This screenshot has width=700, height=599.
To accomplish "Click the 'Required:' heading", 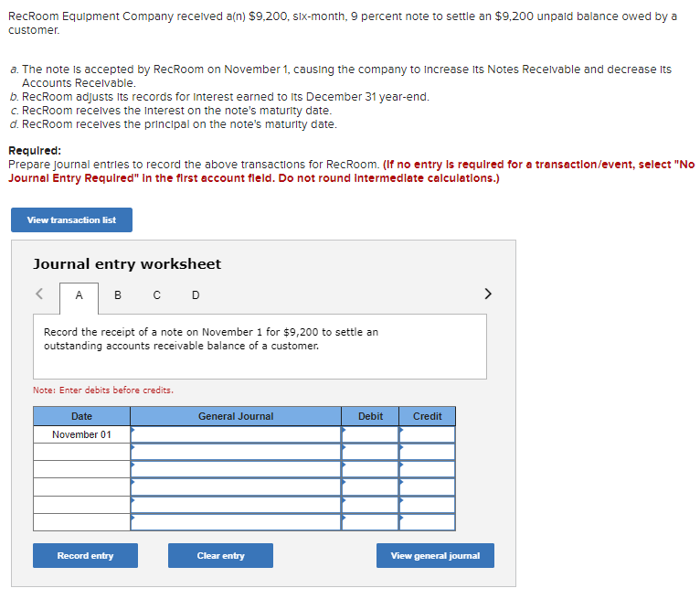I will click(35, 151).
